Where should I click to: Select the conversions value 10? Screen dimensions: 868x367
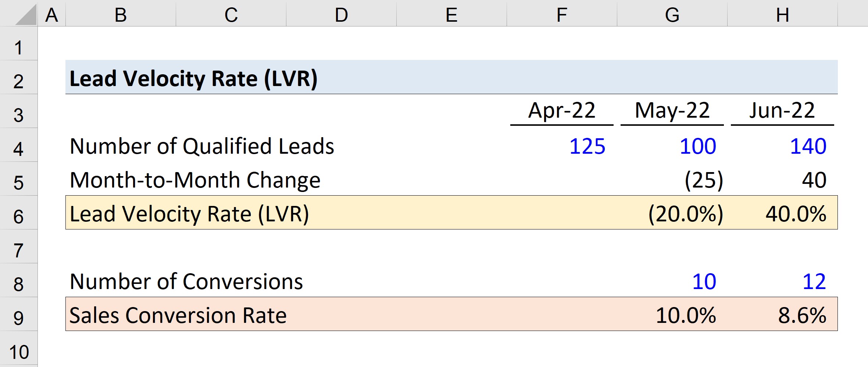click(x=704, y=282)
